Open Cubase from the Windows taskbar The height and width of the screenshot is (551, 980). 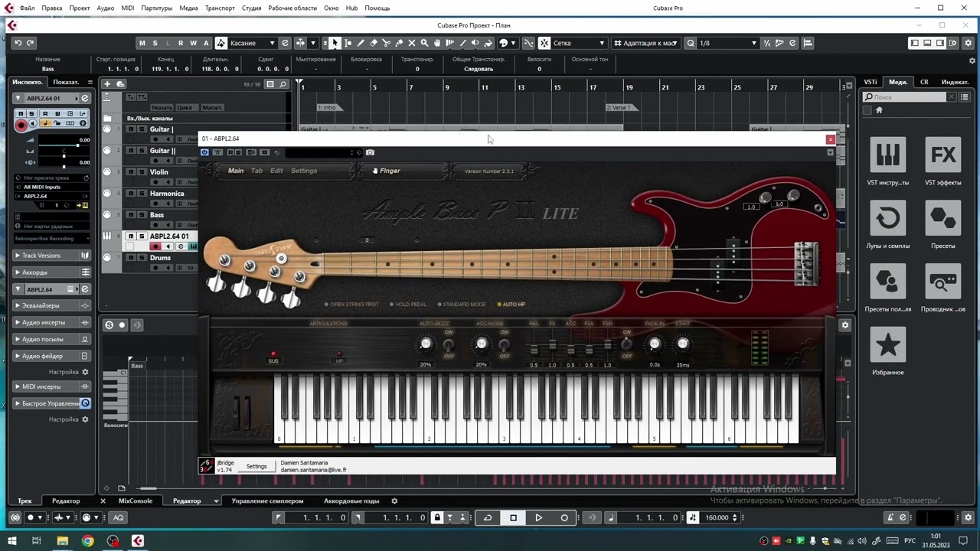click(x=138, y=541)
